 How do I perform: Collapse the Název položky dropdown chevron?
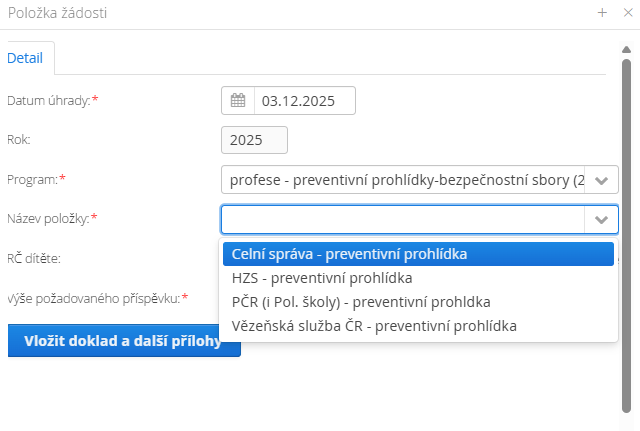coord(601,219)
